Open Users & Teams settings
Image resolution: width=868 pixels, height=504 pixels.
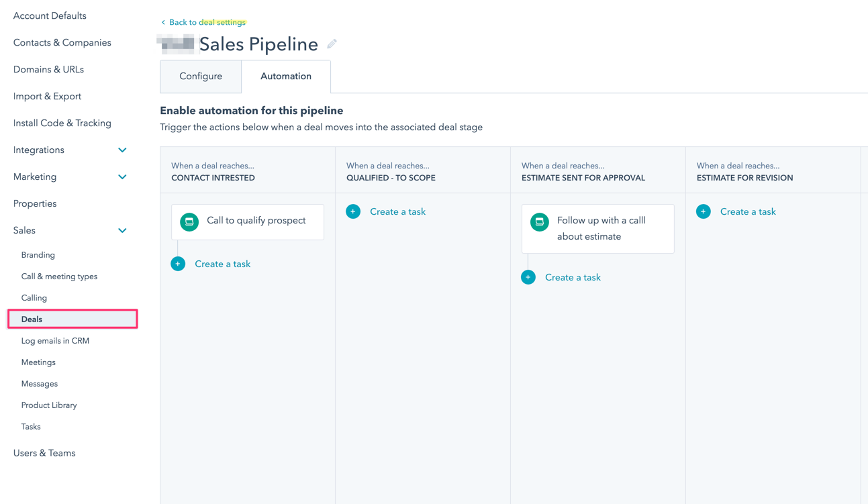44,453
